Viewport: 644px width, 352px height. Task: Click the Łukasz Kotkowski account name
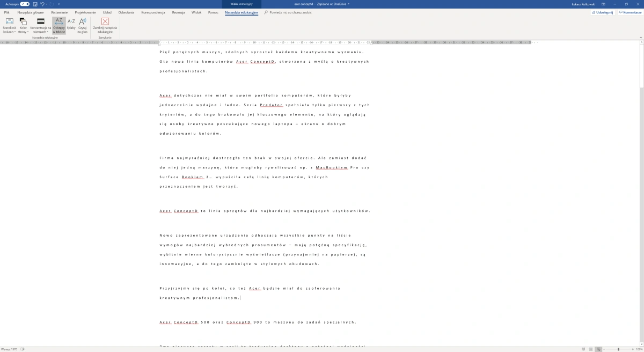[x=584, y=4]
